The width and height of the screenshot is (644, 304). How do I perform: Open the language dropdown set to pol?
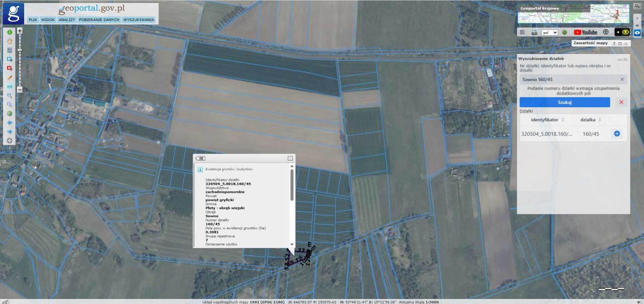point(549,32)
